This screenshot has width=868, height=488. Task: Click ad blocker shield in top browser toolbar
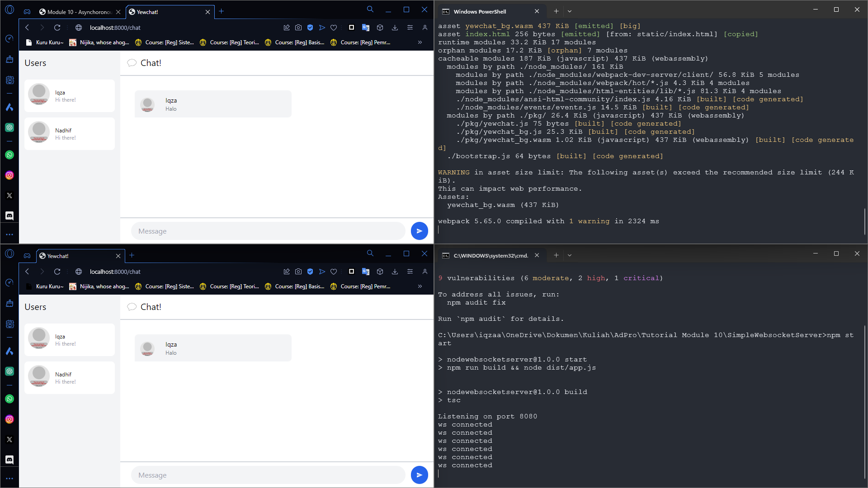pyautogui.click(x=310, y=28)
